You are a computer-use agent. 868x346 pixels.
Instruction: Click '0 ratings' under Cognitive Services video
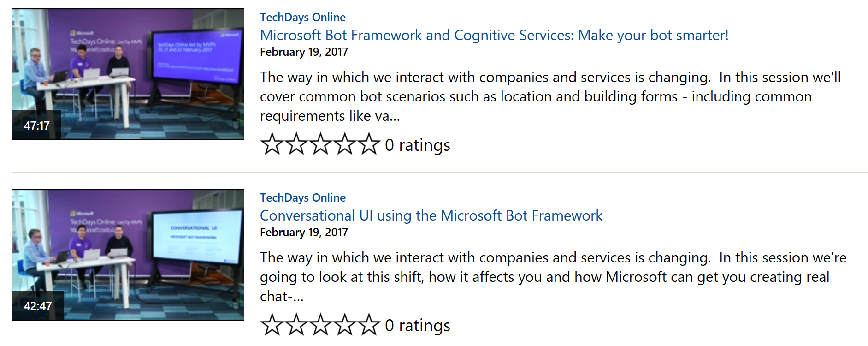[x=418, y=145]
